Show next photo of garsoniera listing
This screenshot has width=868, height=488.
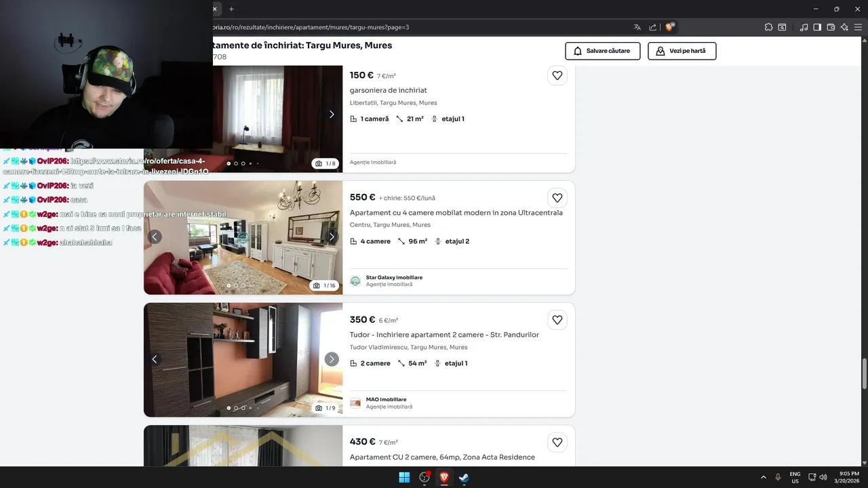tap(332, 114)
